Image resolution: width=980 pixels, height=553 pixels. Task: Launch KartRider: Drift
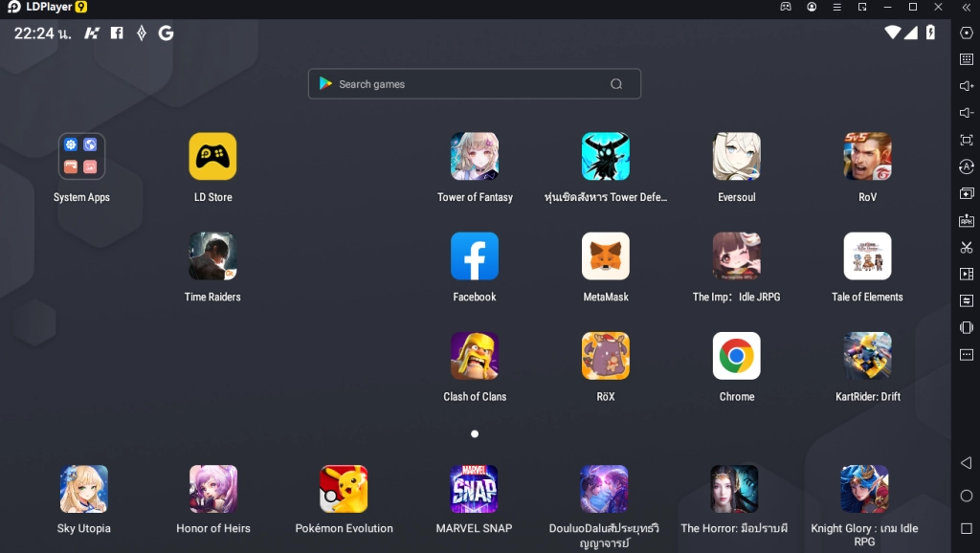(x=867, y=356)
